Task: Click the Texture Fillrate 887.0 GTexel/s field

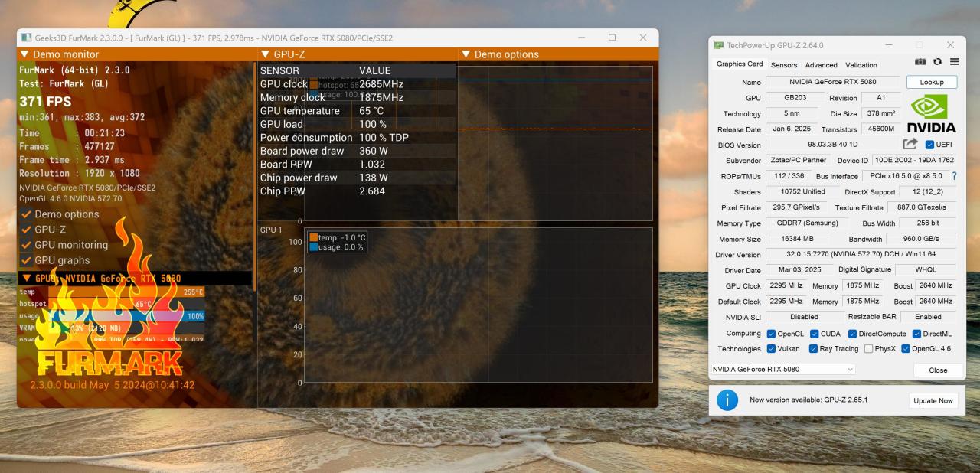Action: point(922,207)
